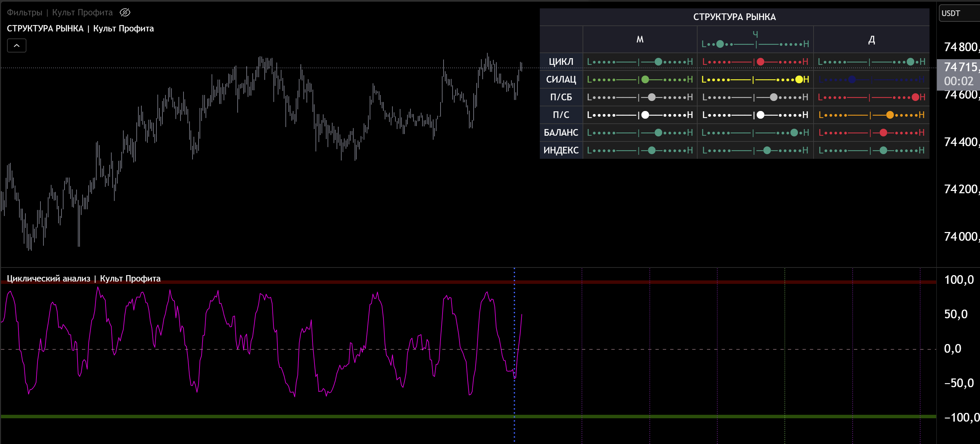Click the green slider dot beneath the Ч header
Image resolution: width=980 pixels, height=444 pixels.
(x=720, y=44)
